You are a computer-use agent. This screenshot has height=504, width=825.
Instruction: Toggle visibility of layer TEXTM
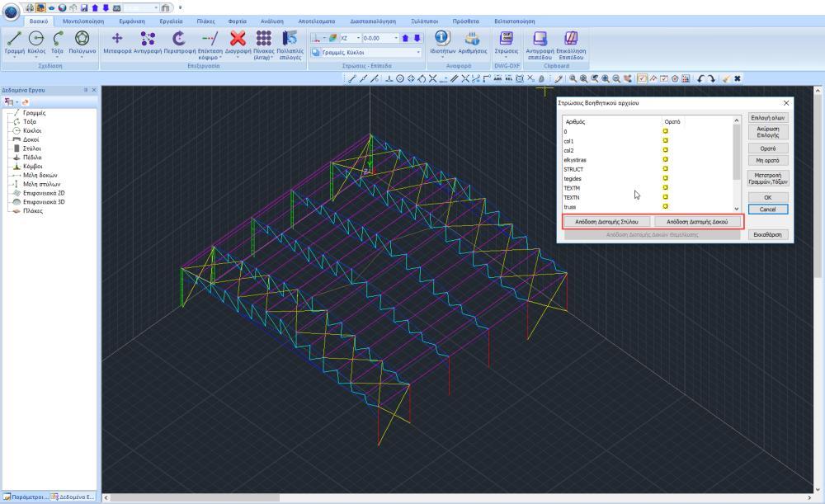pos(665,188)
